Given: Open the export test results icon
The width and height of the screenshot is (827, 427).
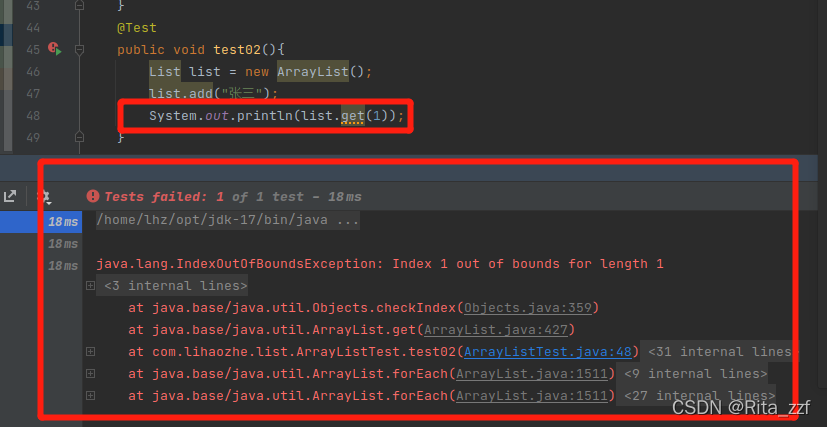Looking at the screenshot, I should [9, 196].
